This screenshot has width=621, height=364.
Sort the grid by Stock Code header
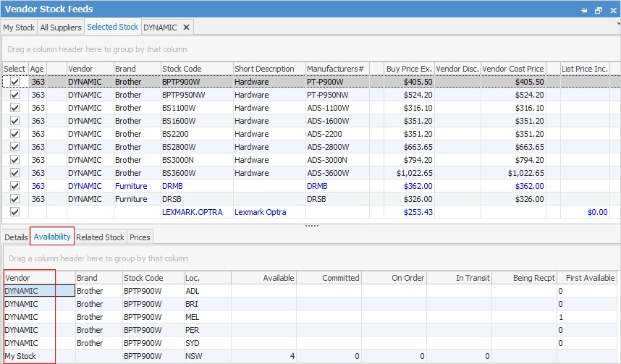(x=182, y=69)
